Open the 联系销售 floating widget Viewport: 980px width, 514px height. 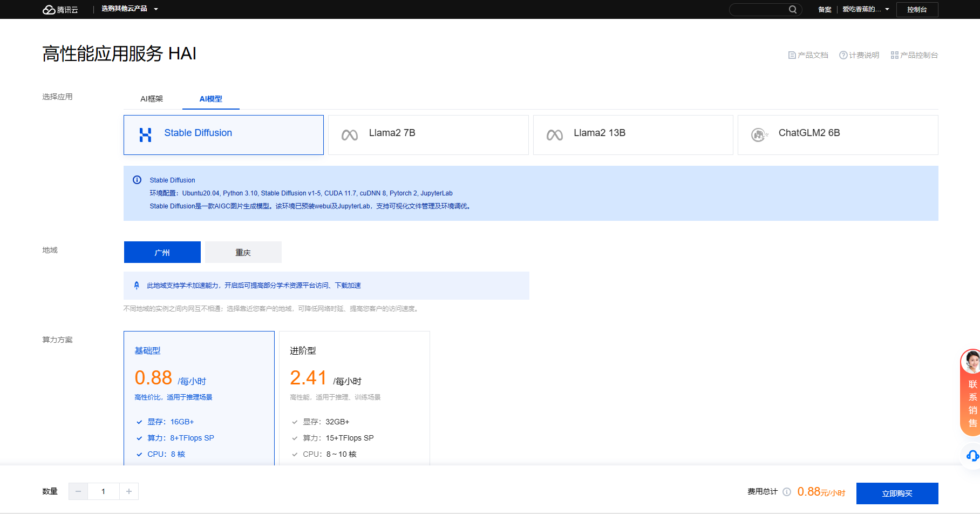pyautogui.click(x=971, y=392)
